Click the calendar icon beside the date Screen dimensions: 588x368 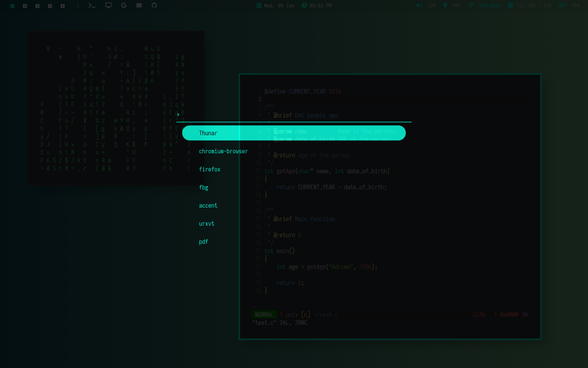click(259, 6)
